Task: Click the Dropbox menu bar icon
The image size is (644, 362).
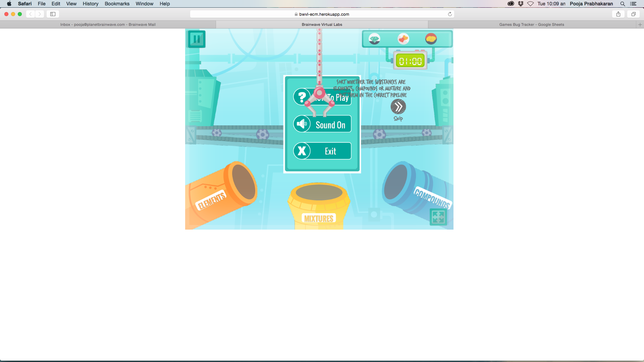Action: [521, 4]
